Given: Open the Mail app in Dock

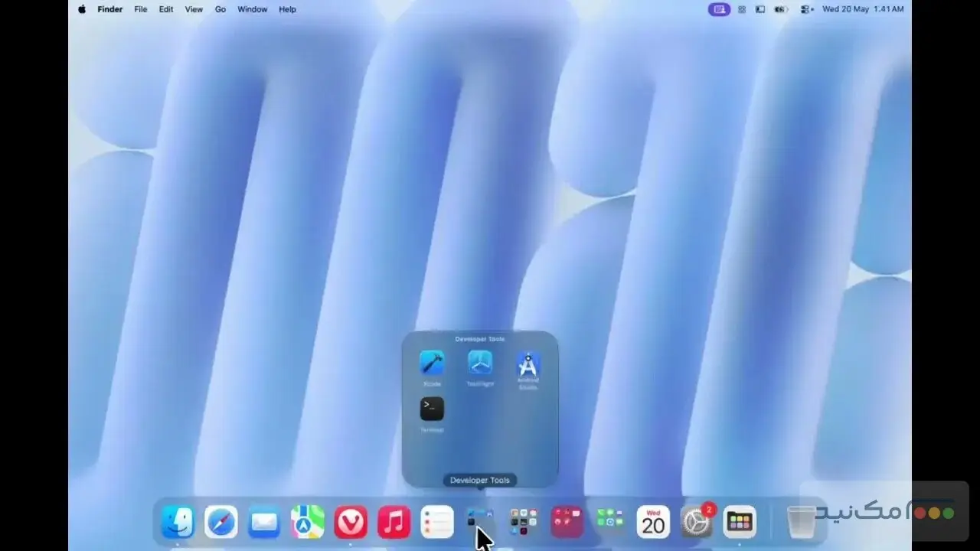Looking at the screenshot, I should [264, 523].
